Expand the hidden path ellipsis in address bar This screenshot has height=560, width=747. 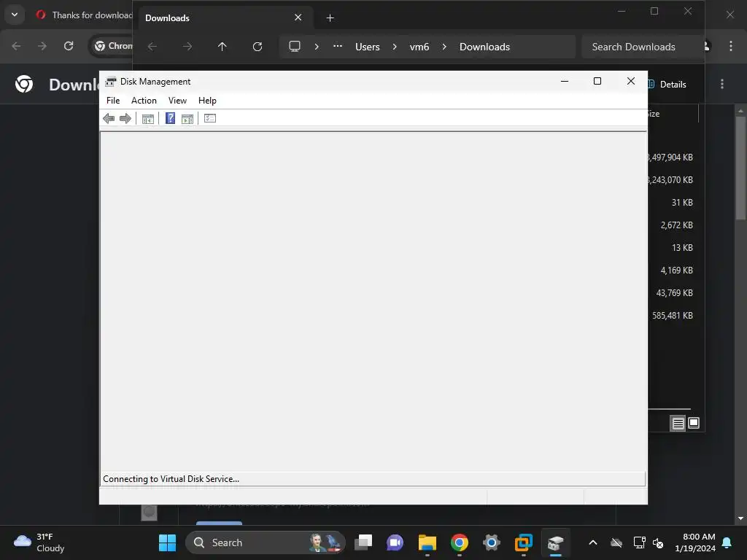coord(338,47)
